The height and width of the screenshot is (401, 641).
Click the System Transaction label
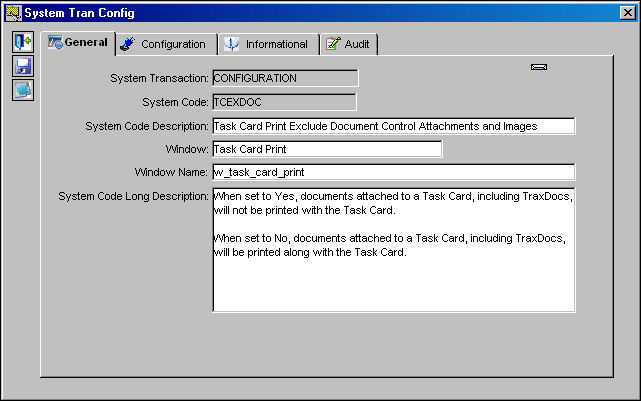pos(159,78)
